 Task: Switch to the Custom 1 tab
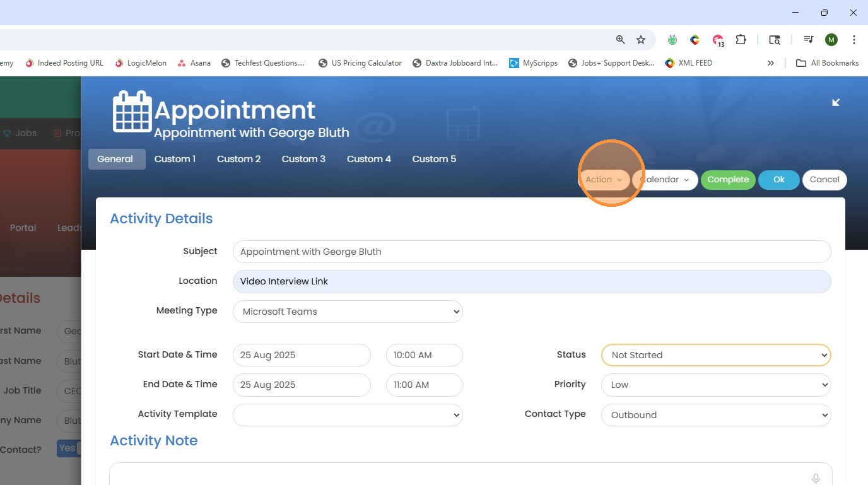click(x=175, y=159)
